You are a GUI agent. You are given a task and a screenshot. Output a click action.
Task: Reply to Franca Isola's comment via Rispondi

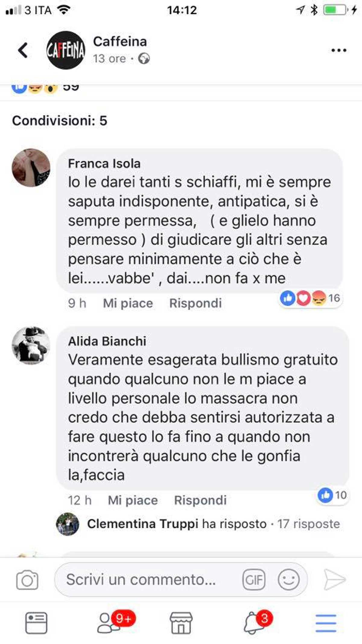[195, 303]
